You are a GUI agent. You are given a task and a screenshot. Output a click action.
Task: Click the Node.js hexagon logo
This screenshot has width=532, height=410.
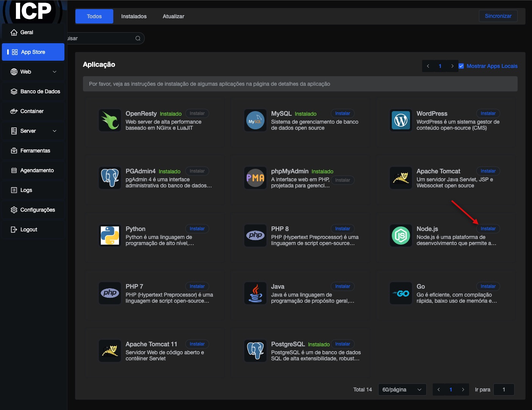(x=401, y=236)
